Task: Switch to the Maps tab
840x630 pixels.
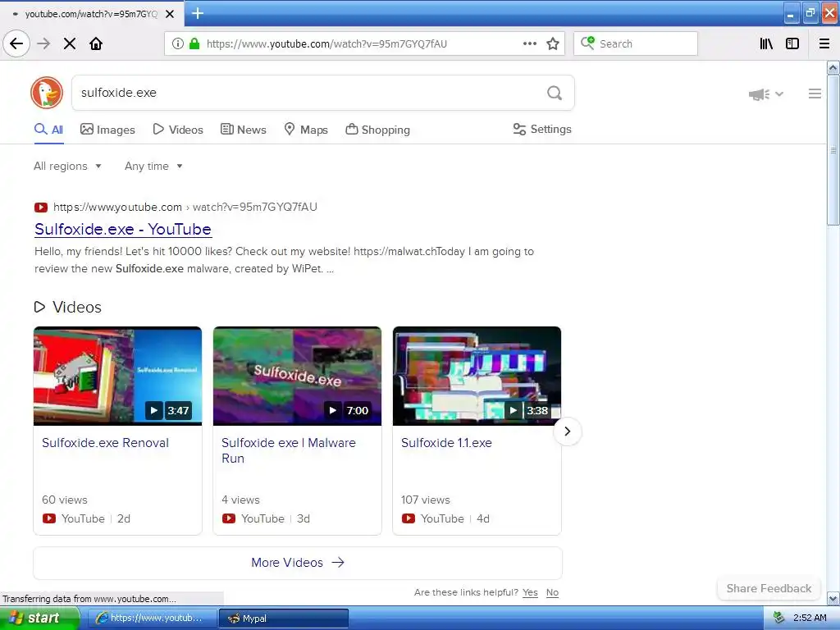Action: [x=305, y=129]
